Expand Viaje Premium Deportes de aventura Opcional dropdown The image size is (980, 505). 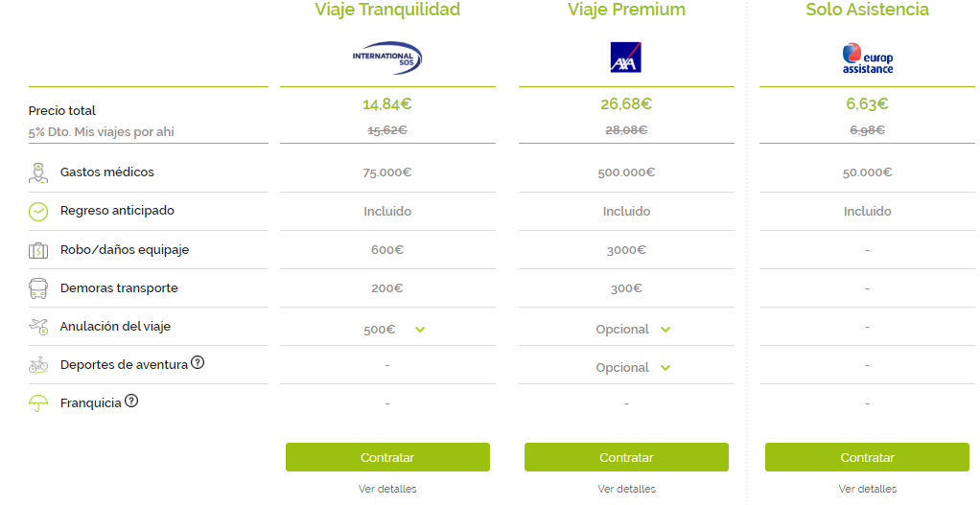point(665,368)
